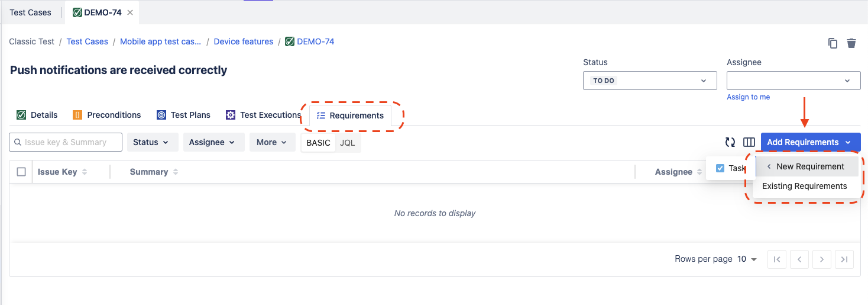Image resolution: width=868 pixels, height=305 pixels.
Task: Switch to the Test Executions tab
Action: click(264, 115)
